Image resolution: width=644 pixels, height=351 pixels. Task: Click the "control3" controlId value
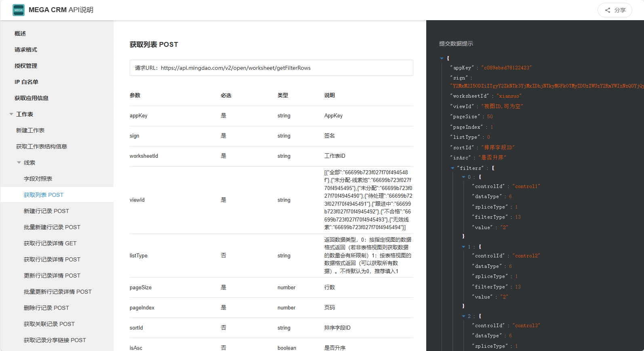coord(526,326)
